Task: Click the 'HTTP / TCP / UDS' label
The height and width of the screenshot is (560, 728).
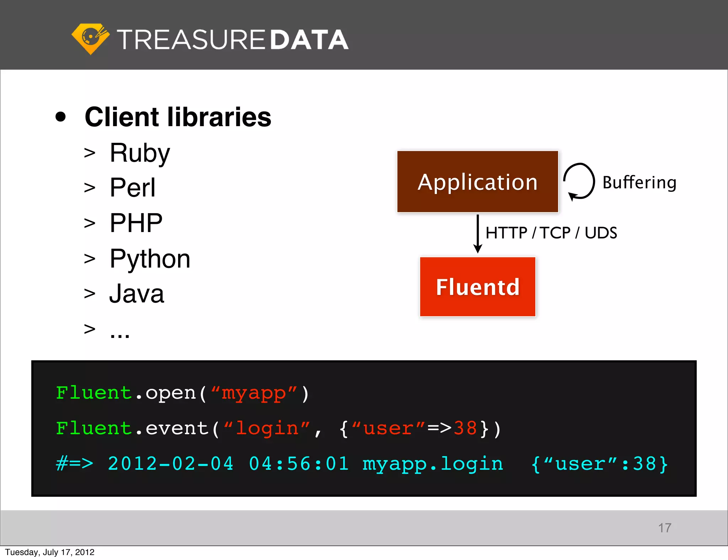Action: pyautogui.click(x=551, y=233)
